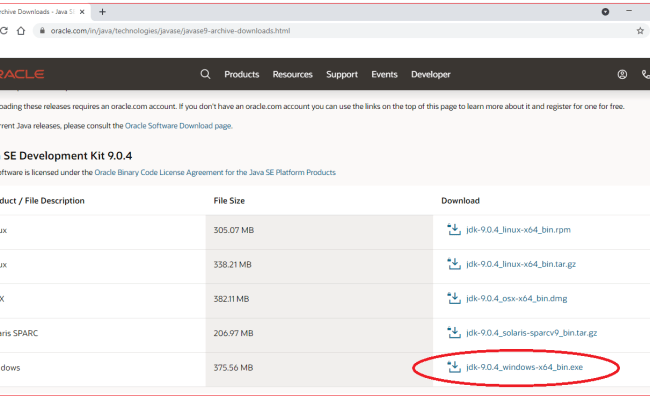Open the Developer menu

coord(431,74)
